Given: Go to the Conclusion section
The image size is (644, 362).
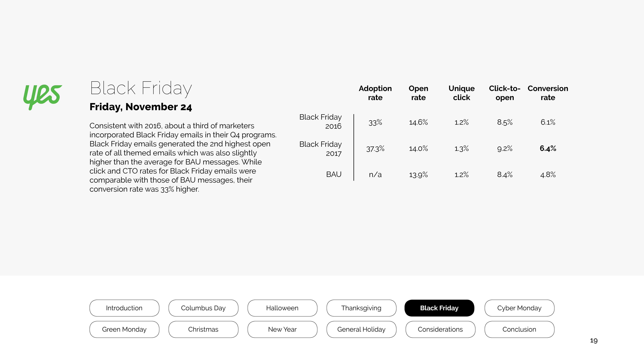Looking at the screenshot, I should point(519,329).
